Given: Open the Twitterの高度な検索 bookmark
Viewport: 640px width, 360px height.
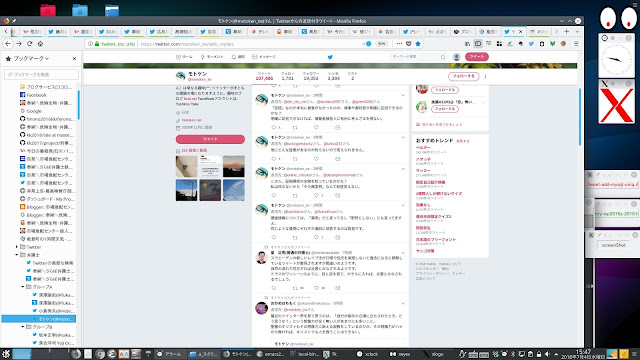Looking at the screenshot, I should coord(53,263).
